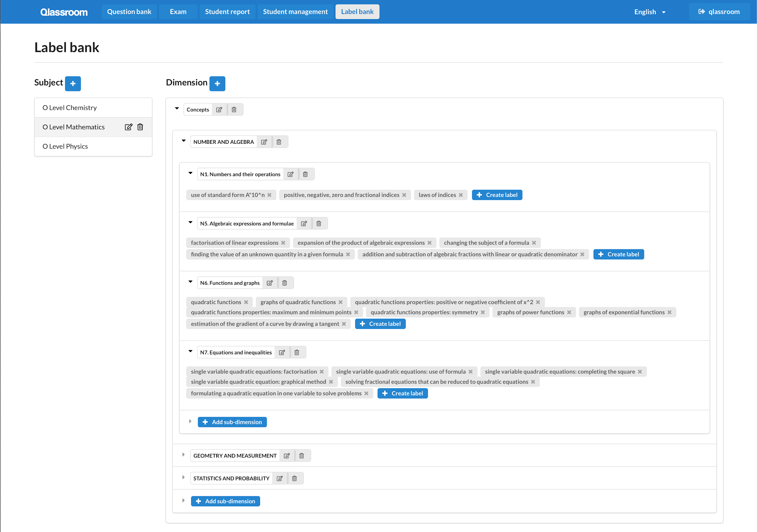The width and height of the screenshot is (757, 532).
Task: Delete N6. Functions and graphs sub-dimension
Action: pos(285,283)
